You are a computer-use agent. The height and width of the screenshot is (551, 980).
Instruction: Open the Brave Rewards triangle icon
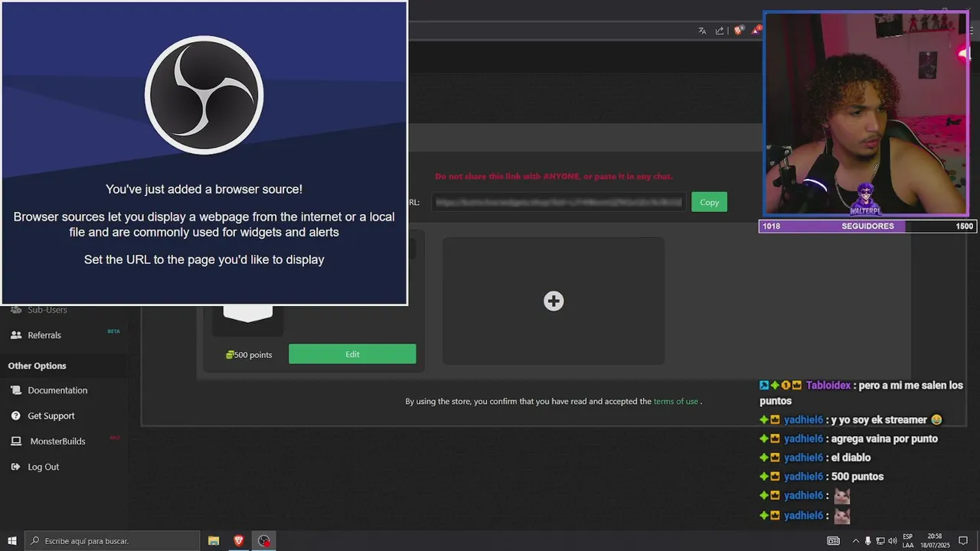[x=756, y=31]
